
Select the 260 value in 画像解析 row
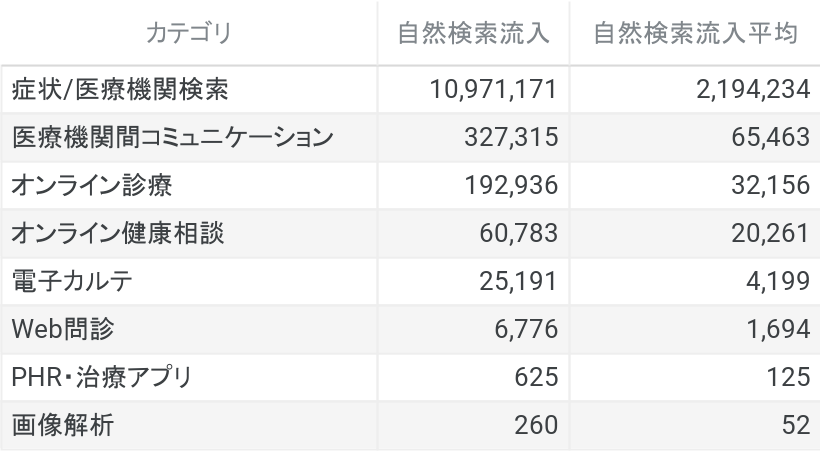coord(536,426)
